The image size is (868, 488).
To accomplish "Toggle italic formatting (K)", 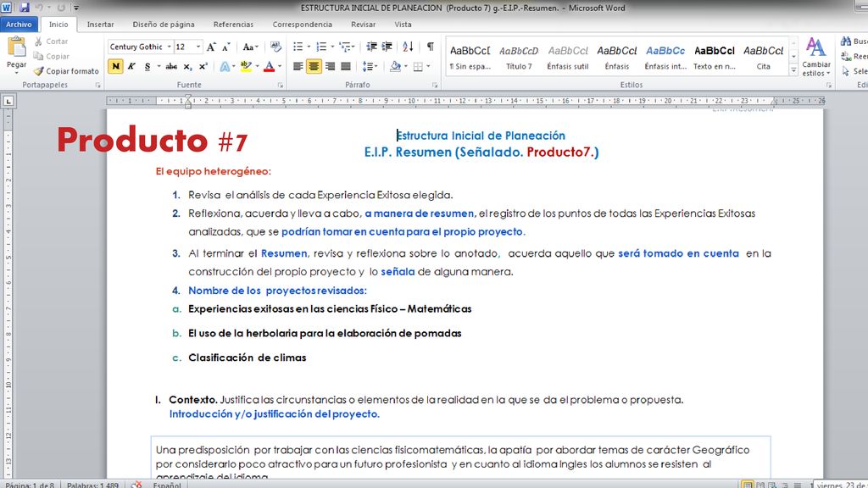I will (131, 66).
